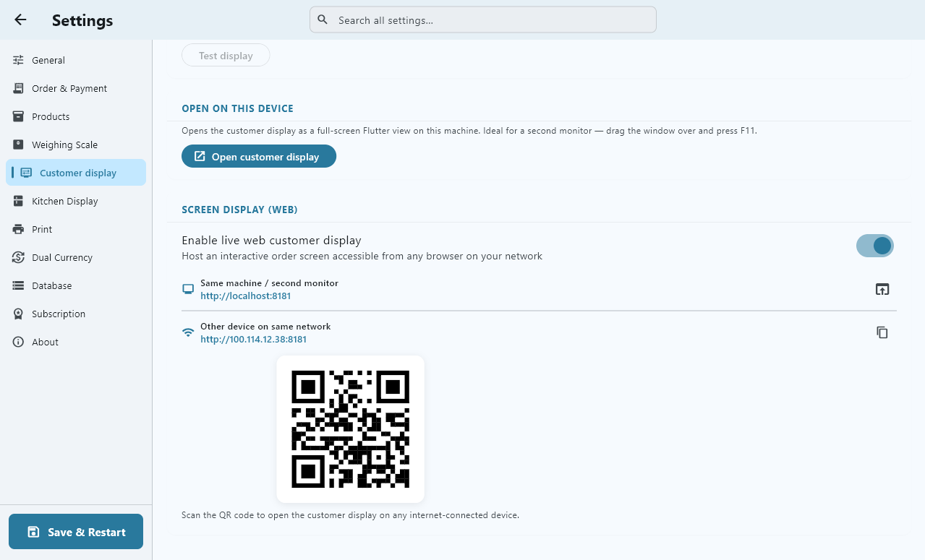The height and width of the screenshot is (560, 925).
Task: Open the http://localhost:8181 link
Action: (x=246, y=296)
